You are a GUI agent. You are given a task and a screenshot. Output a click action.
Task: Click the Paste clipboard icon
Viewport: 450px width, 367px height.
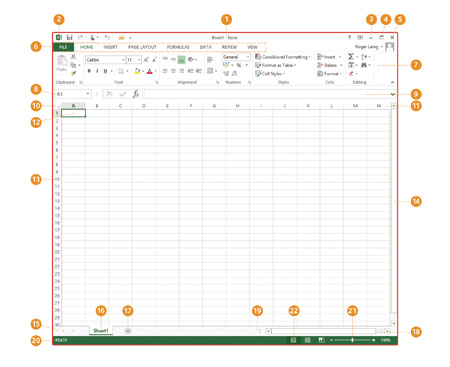coord(62,61)
